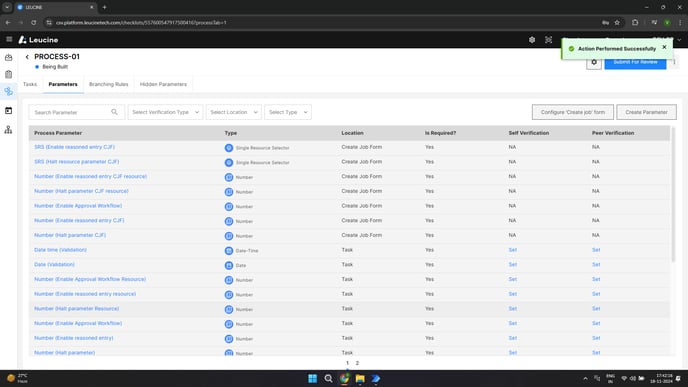The width and height of the screenshot is (688, 387).
Task: Open Chrome from the taskbar
Action: click(344, 379)
